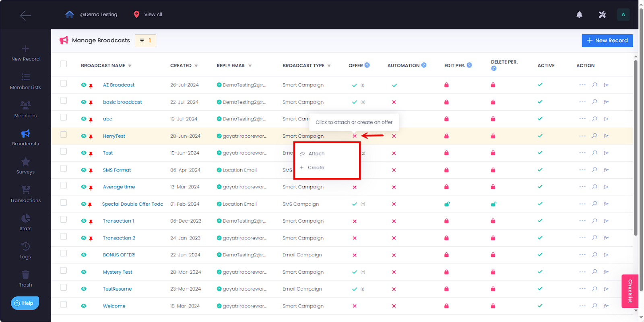Go back using the arrow icon
Screen dimensions: 644x322
pyautogui.click(x=25, y=16)
